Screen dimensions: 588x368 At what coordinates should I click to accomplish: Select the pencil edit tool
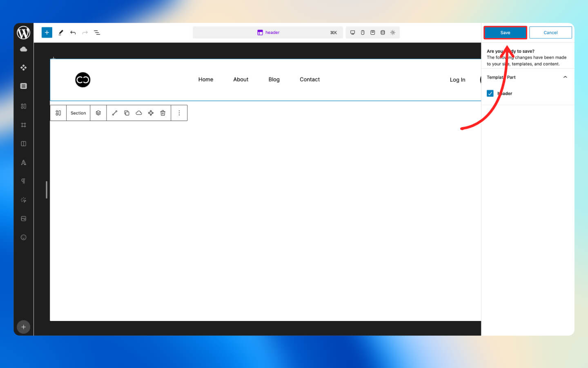point(61,33)
